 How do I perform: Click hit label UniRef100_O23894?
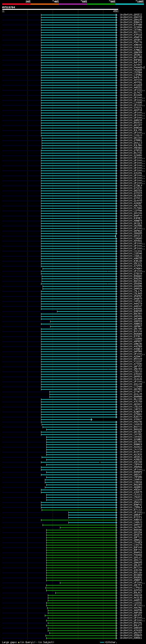131,27
